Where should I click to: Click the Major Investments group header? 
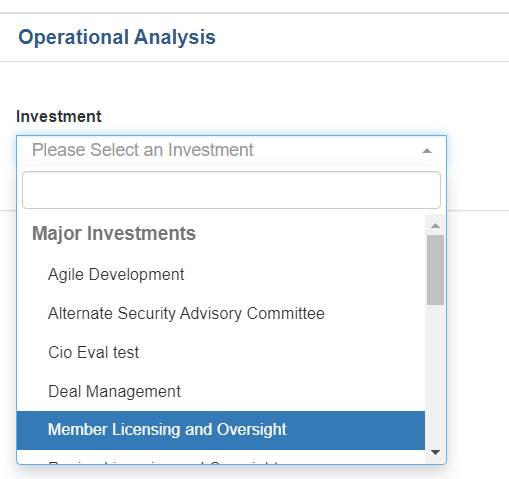(x=114, y=233)
